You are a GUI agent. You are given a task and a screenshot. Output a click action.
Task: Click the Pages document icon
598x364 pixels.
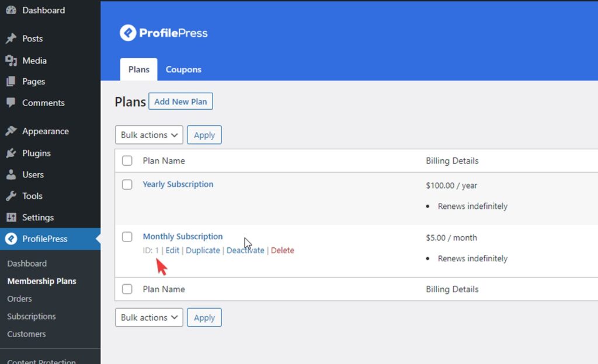pos(11,81)
